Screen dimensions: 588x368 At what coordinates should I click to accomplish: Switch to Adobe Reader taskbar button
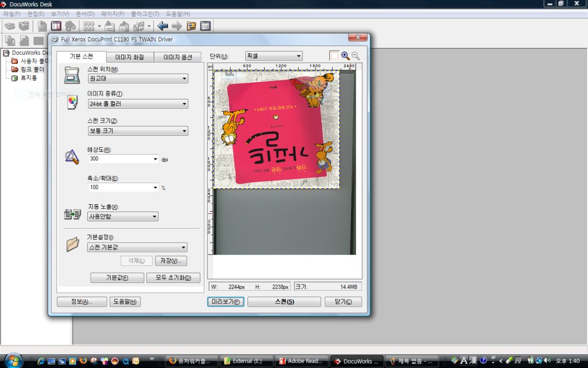[x=301, y=361]
